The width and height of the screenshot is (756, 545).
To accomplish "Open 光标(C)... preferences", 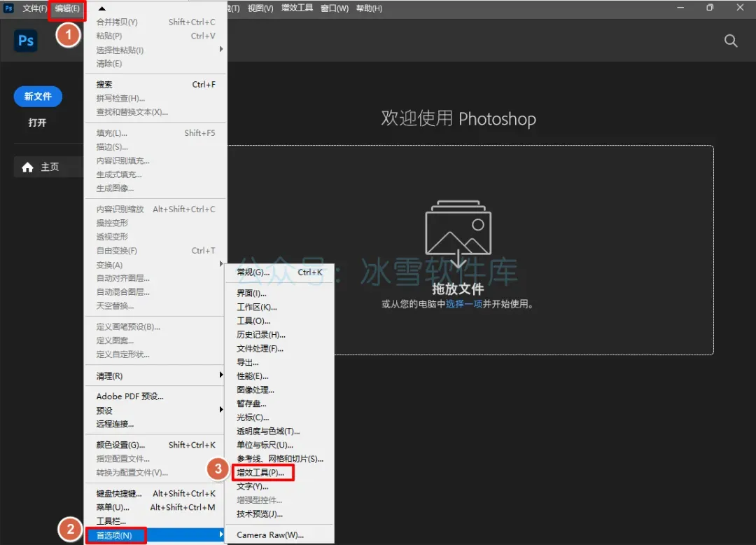I will (x=279, y=418).
